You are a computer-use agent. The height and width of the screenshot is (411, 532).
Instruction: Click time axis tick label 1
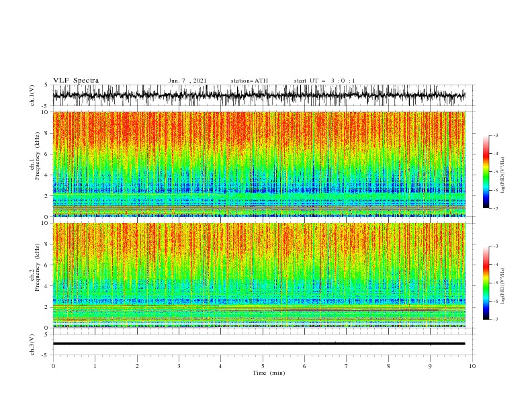coord(95,366)
